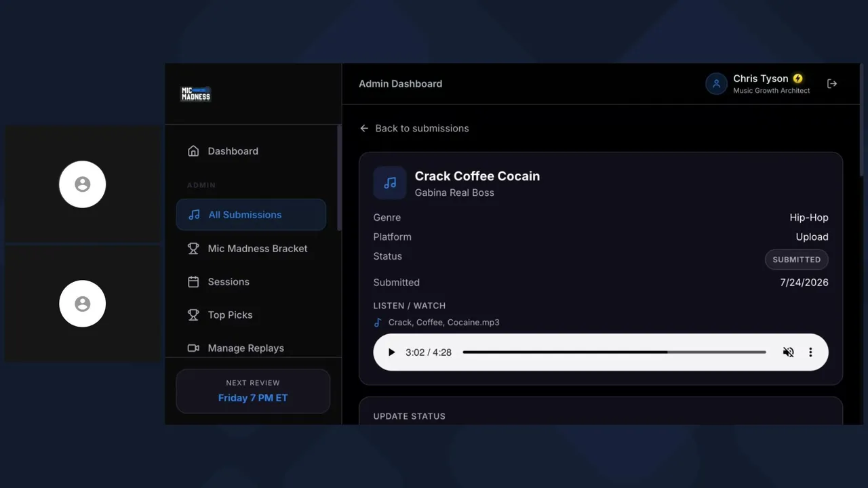Open Top Picks in sidebar

click(x=251, y=315)
